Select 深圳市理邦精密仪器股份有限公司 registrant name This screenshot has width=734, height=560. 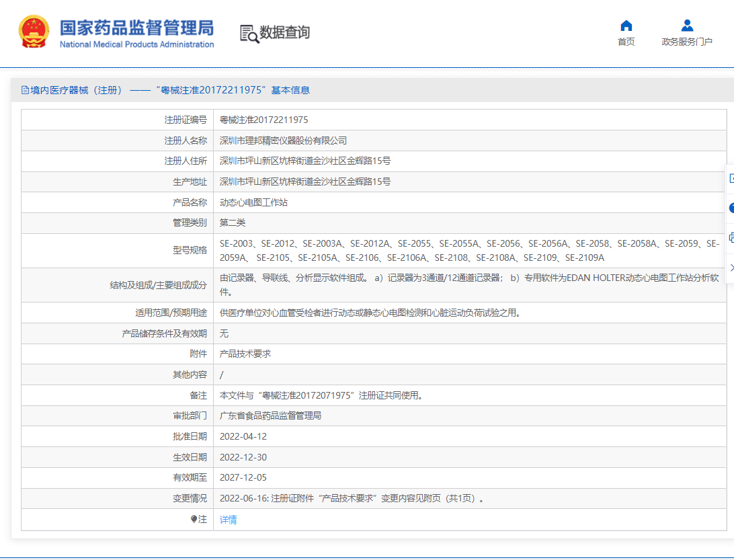point(283,141)
